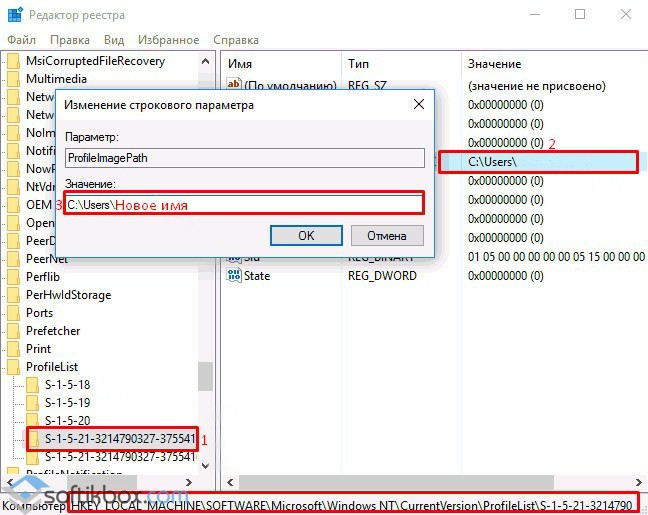Click the (По умолчанию) string value icon
The height and width of the screenshot is (515, 648).
coord(235,87)
